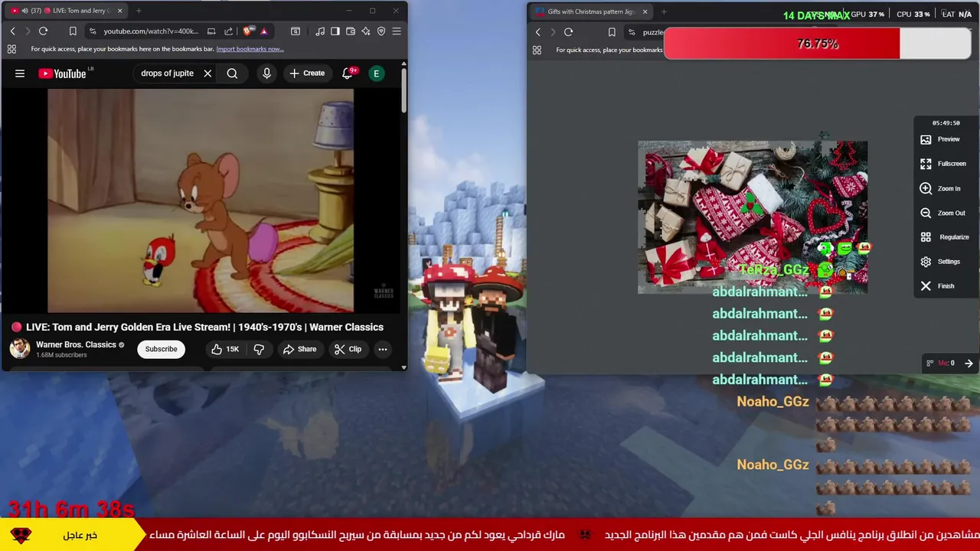Screen dimensions: 980x551
Task: Open site settings icon beside youtube.com URL
Action: click(x=93, y=31)
